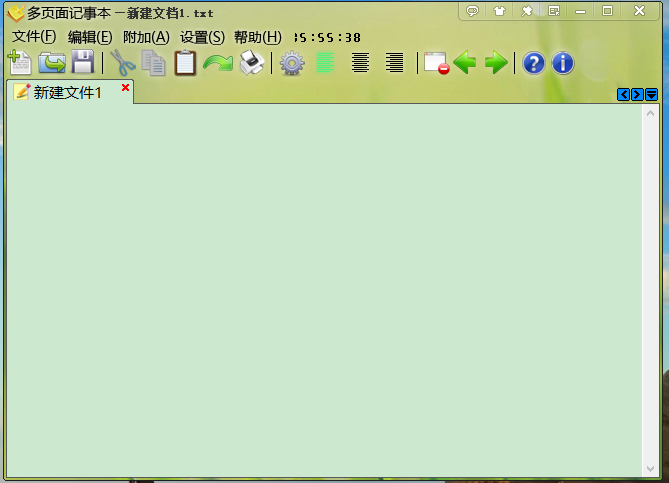
Task: Open a file using the folder icon
Action: (52, 63)
